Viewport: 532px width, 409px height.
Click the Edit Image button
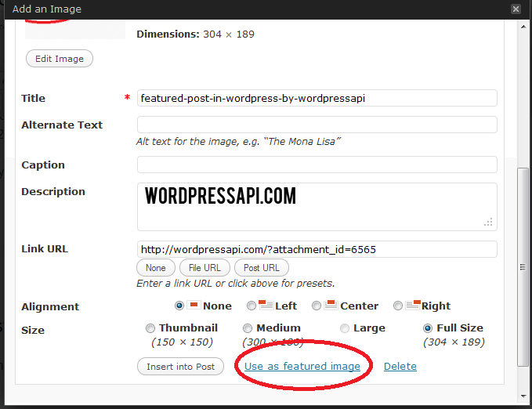(x=60, y=59)
